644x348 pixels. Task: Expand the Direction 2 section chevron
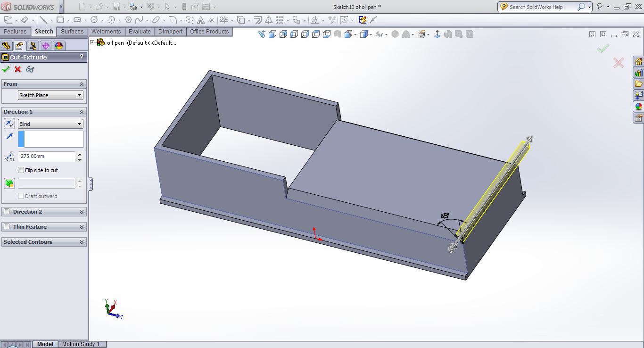tap(82, 212)
